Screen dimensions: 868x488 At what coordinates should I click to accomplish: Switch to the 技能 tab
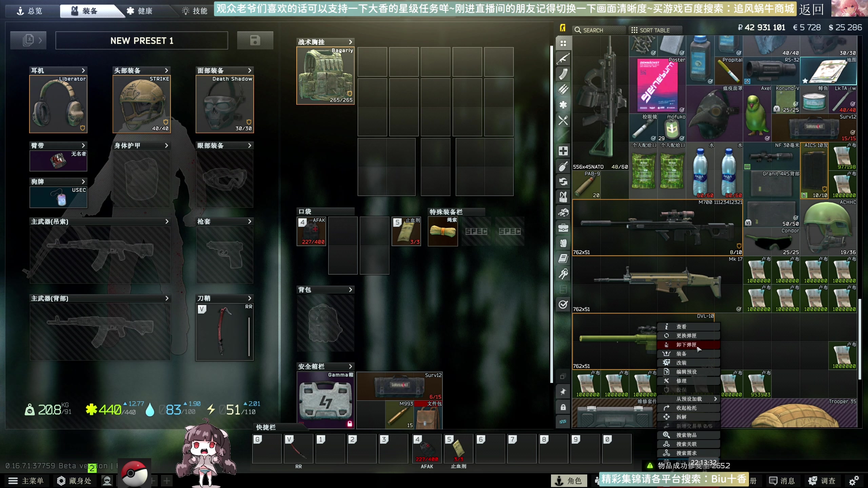(195, 11)
